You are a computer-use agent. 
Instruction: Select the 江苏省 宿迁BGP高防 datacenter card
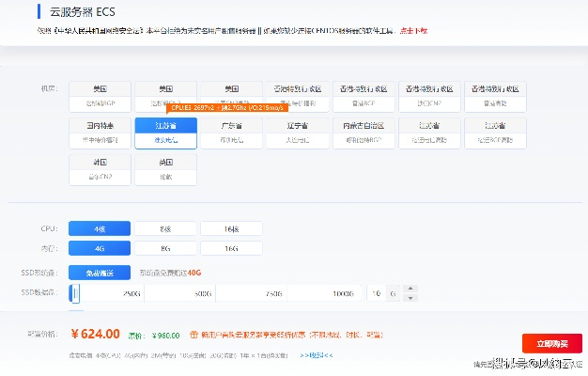point(495,133)
